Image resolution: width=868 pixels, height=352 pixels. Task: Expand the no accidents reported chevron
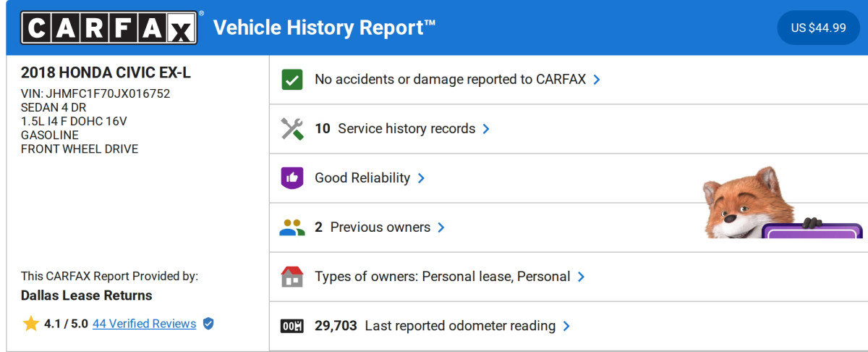tap(597, 80)
